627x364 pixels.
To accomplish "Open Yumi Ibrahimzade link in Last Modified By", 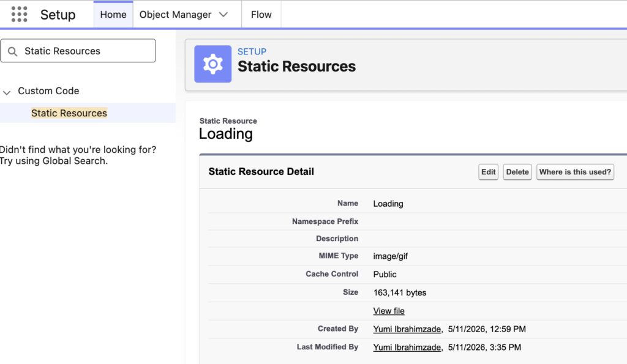I will point(407,347).
